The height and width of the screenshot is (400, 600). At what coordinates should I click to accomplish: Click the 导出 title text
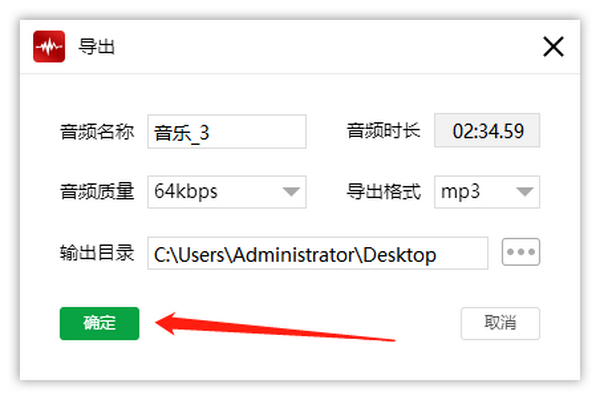[x=96, y=47]
